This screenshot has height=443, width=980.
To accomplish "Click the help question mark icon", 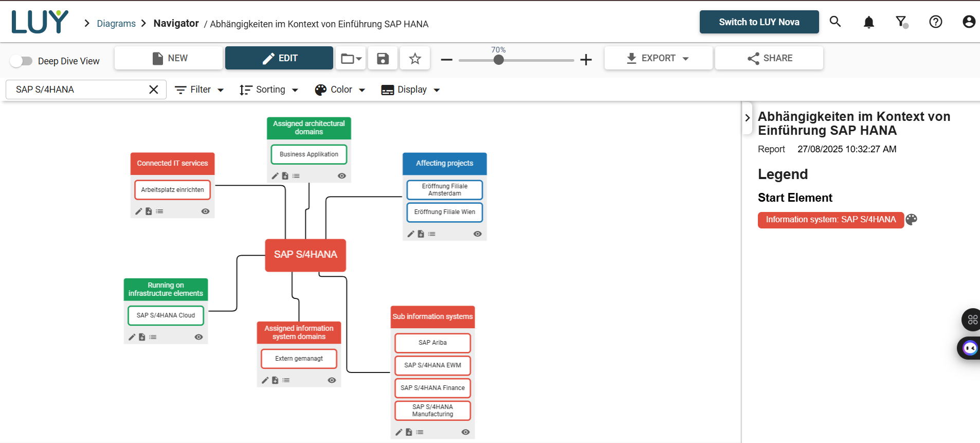I will 935,22.
